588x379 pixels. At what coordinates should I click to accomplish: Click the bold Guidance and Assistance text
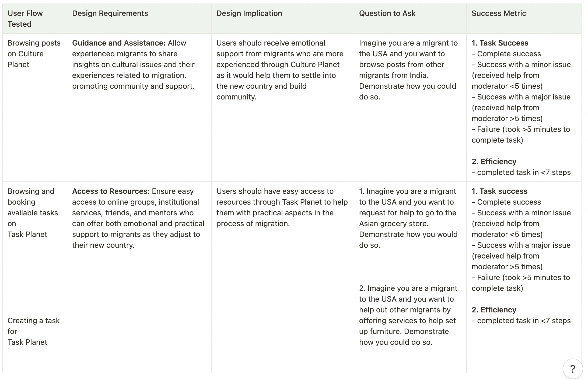click(x=119, y=43)
